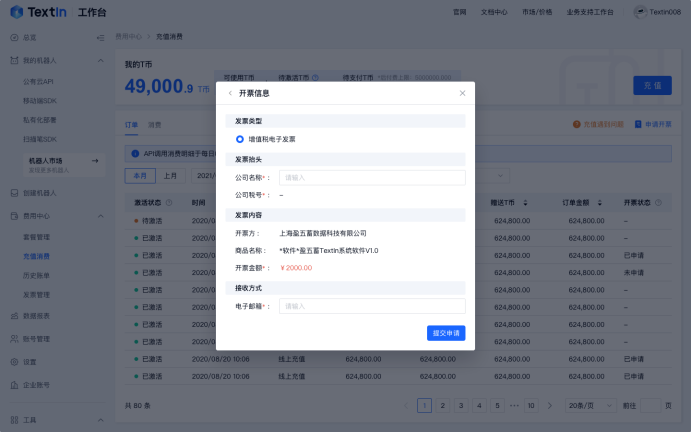Click 待激活 status in first row
The image size is (692, 432).
pyautogui.click(x=152, y=221)
